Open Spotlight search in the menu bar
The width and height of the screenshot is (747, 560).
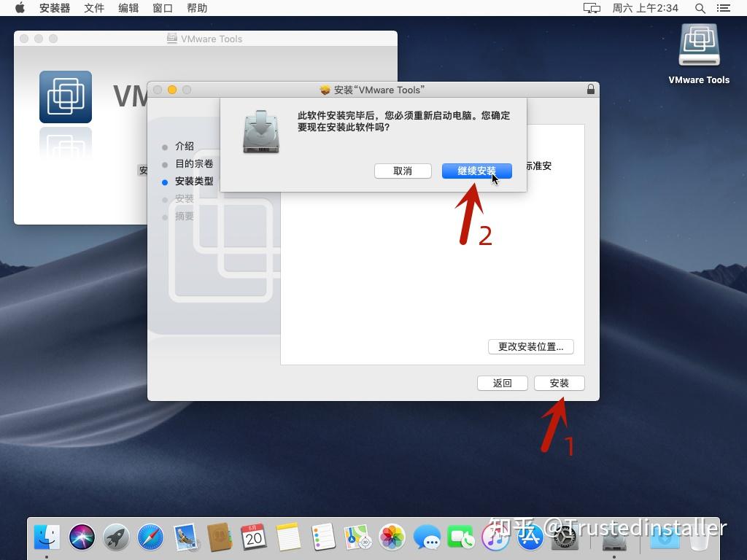698,8
